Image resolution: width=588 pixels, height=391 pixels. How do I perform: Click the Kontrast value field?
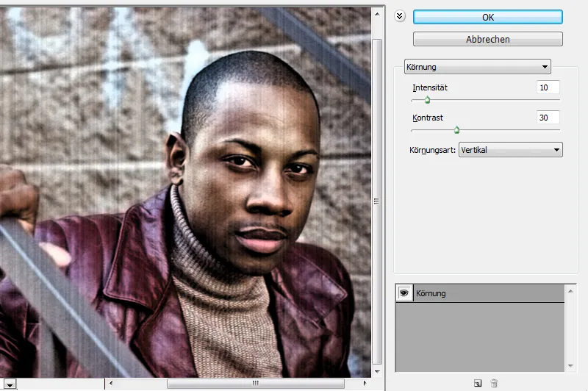[548, 118]
